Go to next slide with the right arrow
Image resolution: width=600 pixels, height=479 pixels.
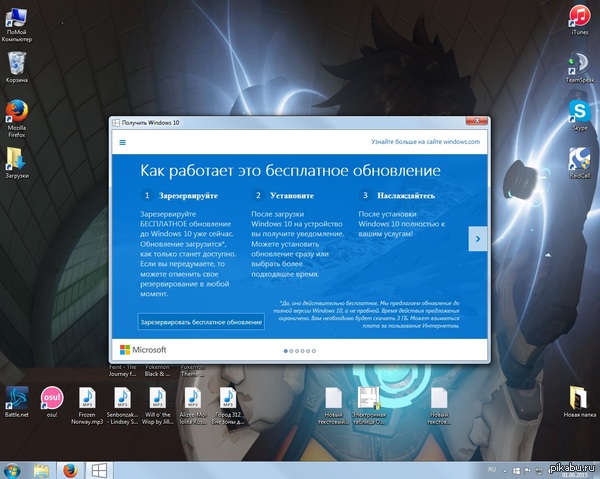[478, 239]
